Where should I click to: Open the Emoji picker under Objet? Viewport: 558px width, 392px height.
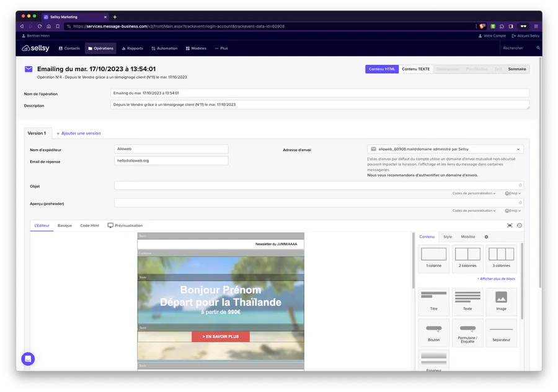pyautogui.click(x=513, y=193)
